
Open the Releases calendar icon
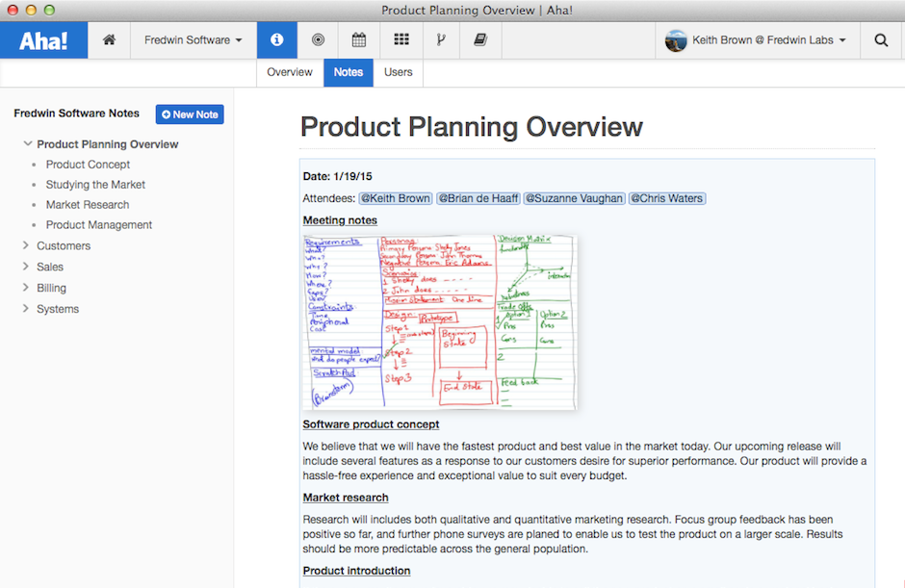pos(358,39)
